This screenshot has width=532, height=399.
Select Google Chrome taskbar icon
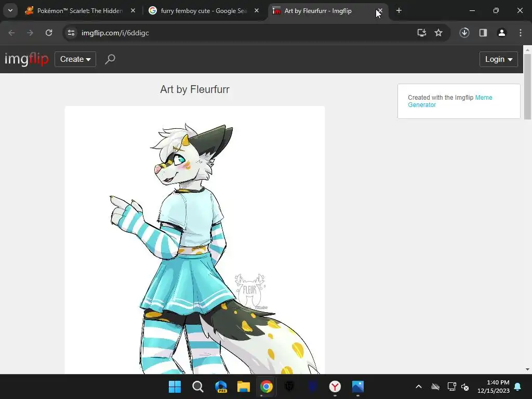[x=267, y=387]
